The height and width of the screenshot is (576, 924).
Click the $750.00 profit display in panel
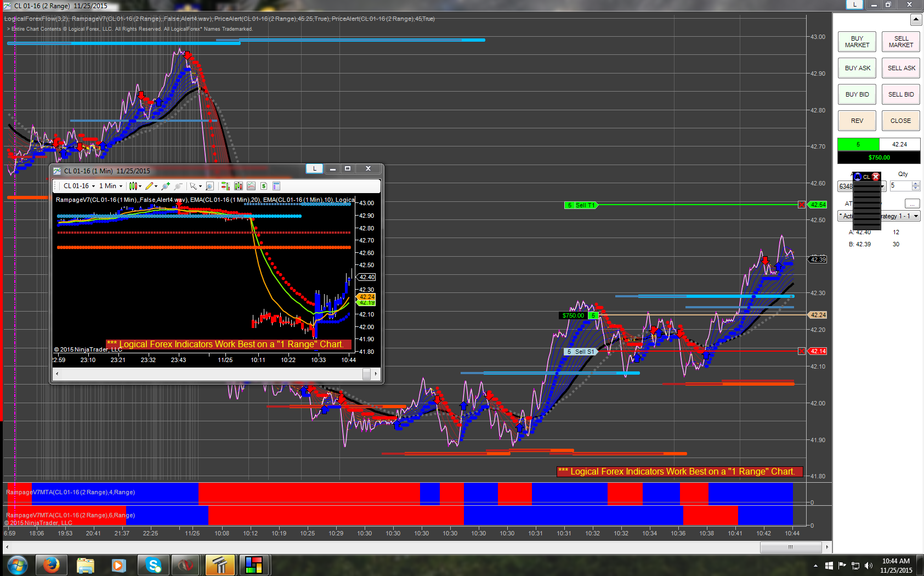[879, 157]
